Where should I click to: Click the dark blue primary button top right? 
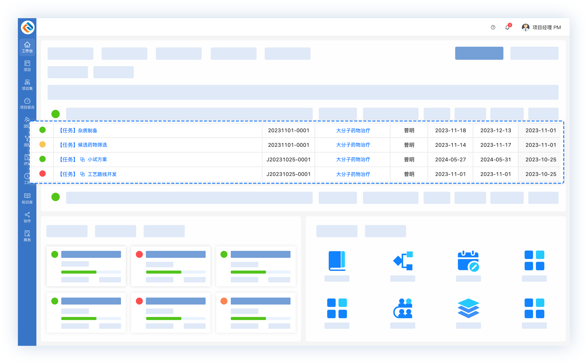pos(479,53)
